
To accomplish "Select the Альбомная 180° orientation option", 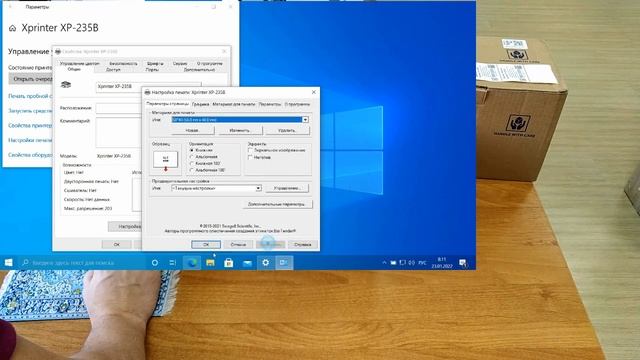I will [192, 170].
